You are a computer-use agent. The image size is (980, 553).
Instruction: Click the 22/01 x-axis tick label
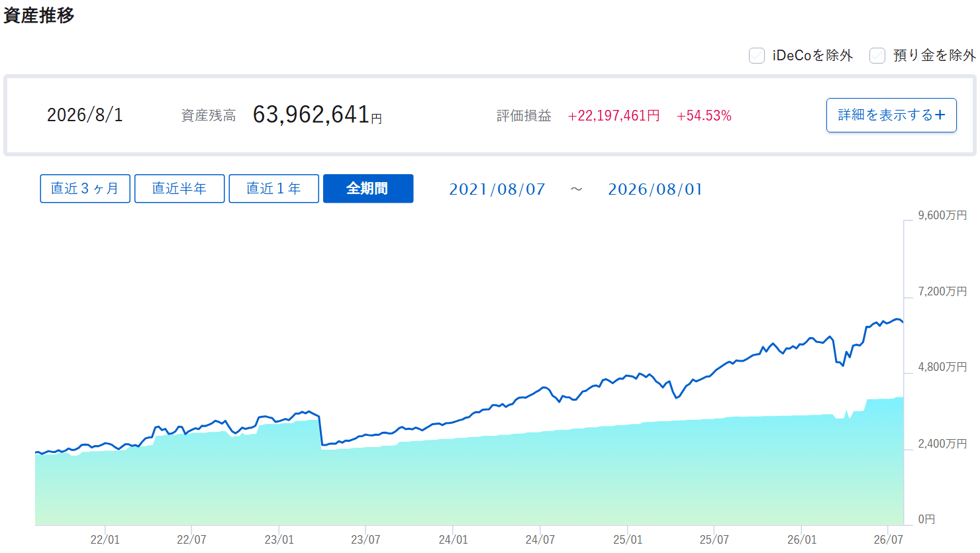click(105, 540)
